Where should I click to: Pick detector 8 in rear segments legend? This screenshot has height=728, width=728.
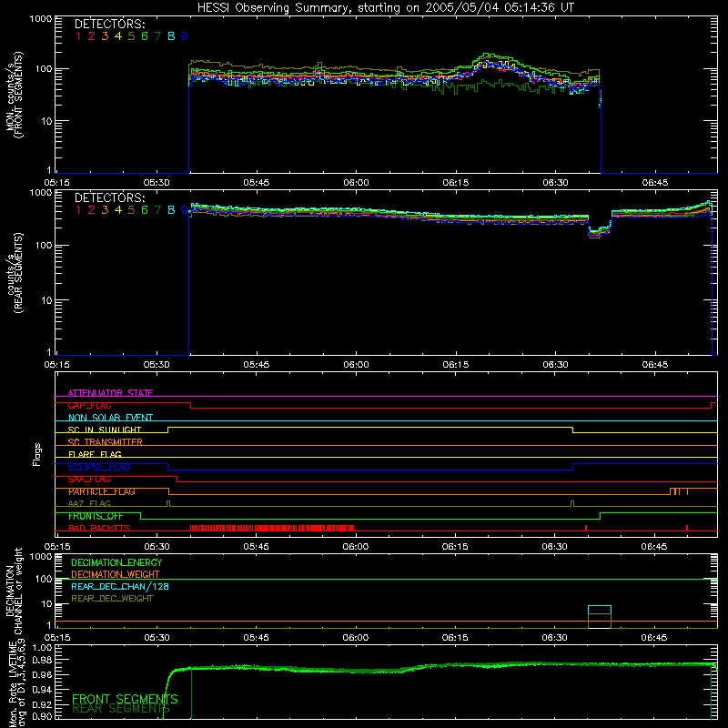click(171, 210)
